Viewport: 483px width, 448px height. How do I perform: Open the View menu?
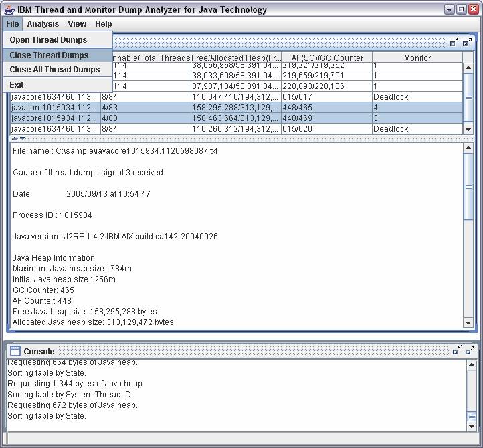[x=77, y=24]
